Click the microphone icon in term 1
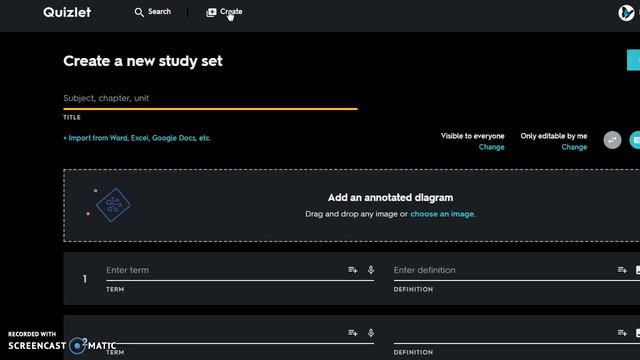The image size is (640, 360). (371, 270)
